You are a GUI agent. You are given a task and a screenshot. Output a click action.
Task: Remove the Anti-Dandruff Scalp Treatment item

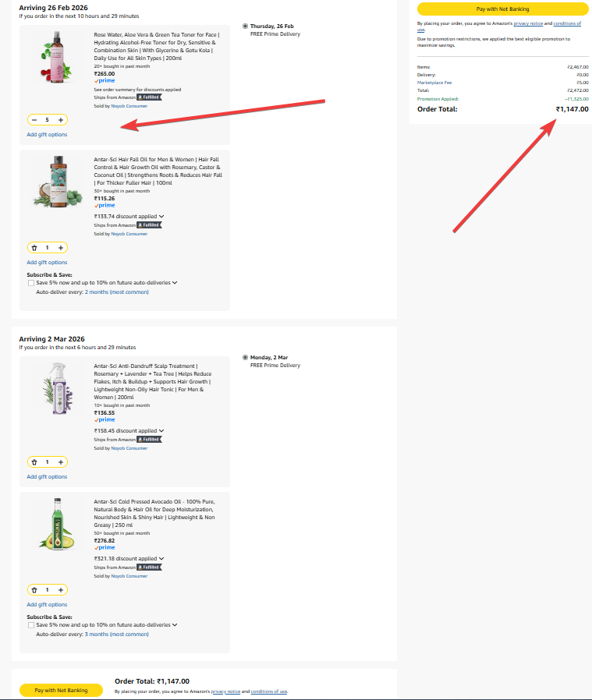coord(34,462)
